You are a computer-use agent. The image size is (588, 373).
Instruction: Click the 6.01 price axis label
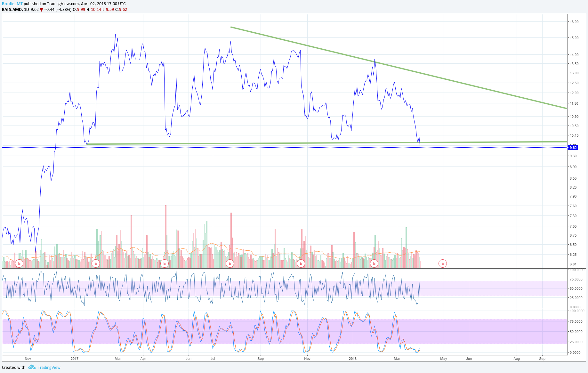coord(573,264)
